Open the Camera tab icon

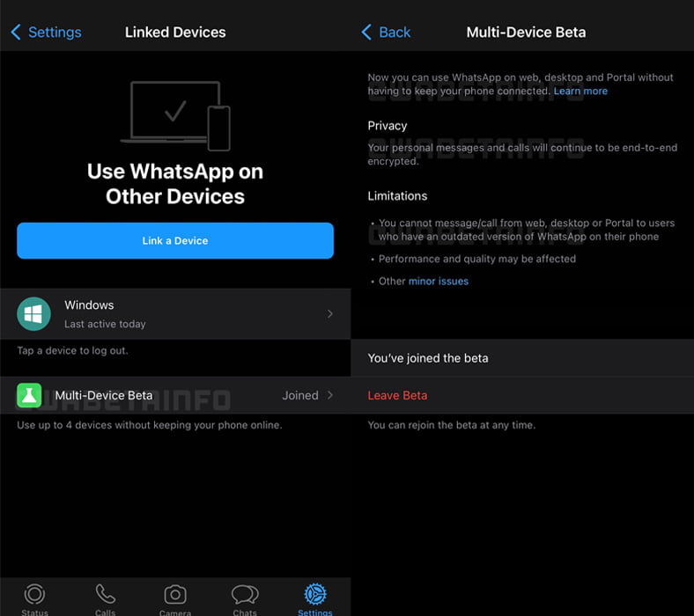pyautogui.click(x=175, y=595)
